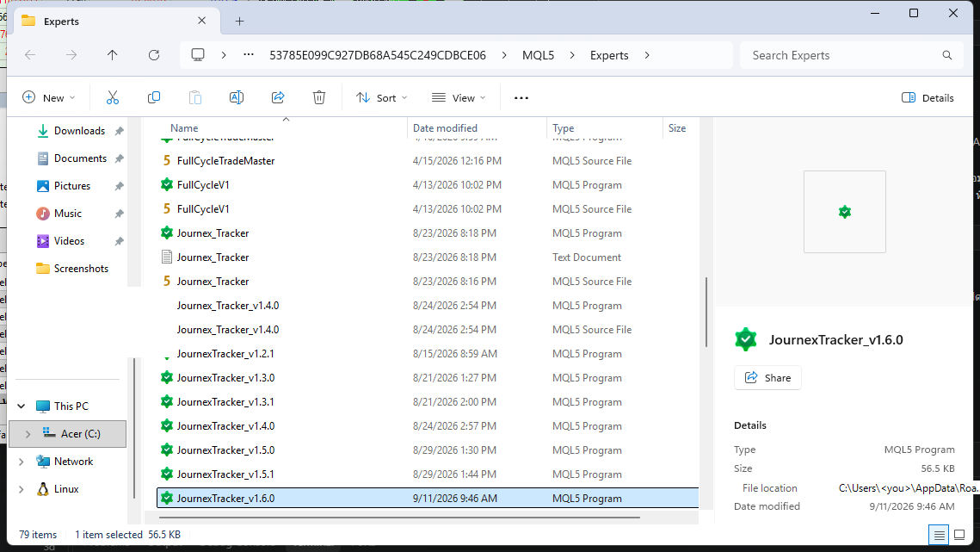Click the FullCycleV1 MQL5 Program icon

point(167,184)
